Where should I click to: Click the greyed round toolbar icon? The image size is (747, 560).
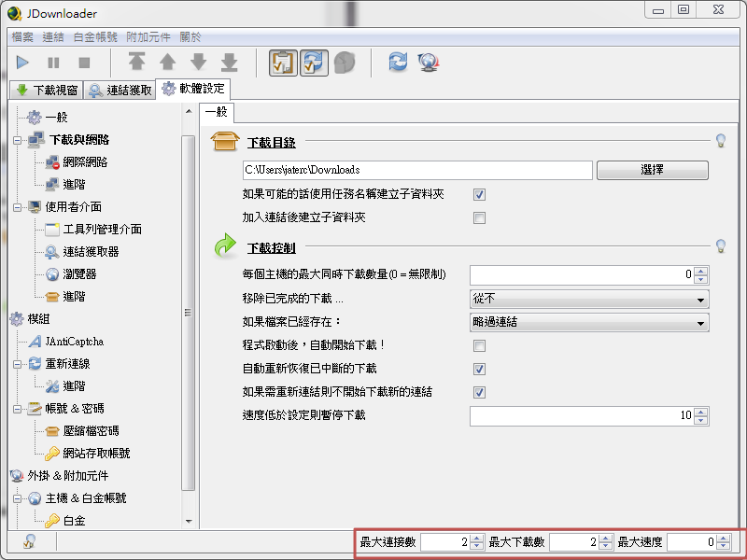345,63
